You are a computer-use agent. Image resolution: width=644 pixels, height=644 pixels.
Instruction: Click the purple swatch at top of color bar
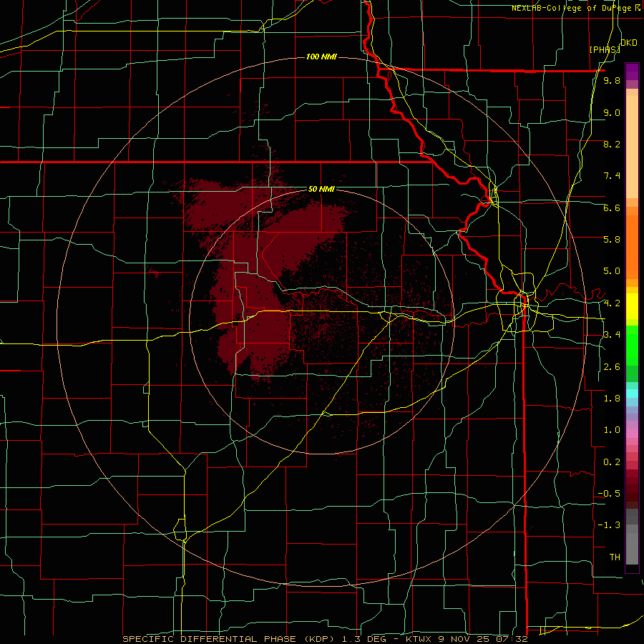[x=632, y=72]
